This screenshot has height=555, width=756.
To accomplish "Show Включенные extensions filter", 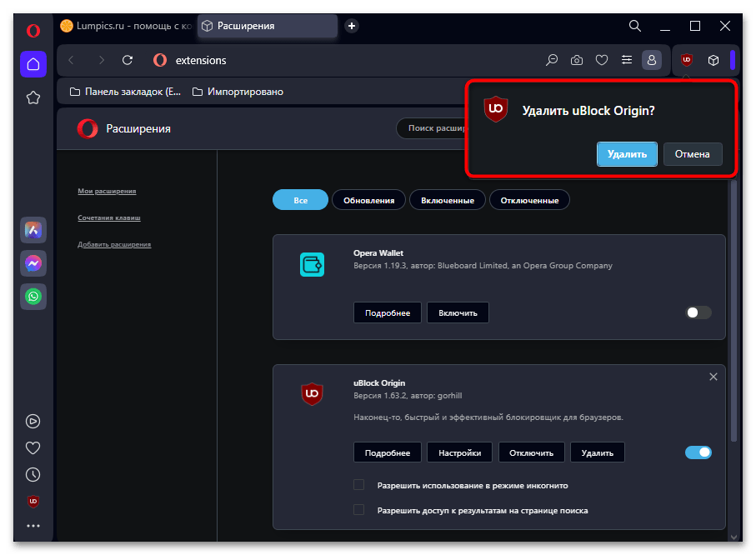I will pyautogui.click(x=448, y=200).
